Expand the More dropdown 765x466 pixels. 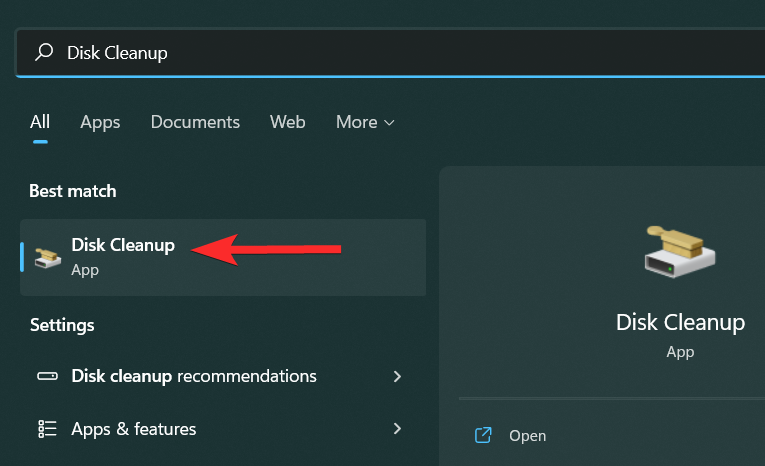coord(365,122)
